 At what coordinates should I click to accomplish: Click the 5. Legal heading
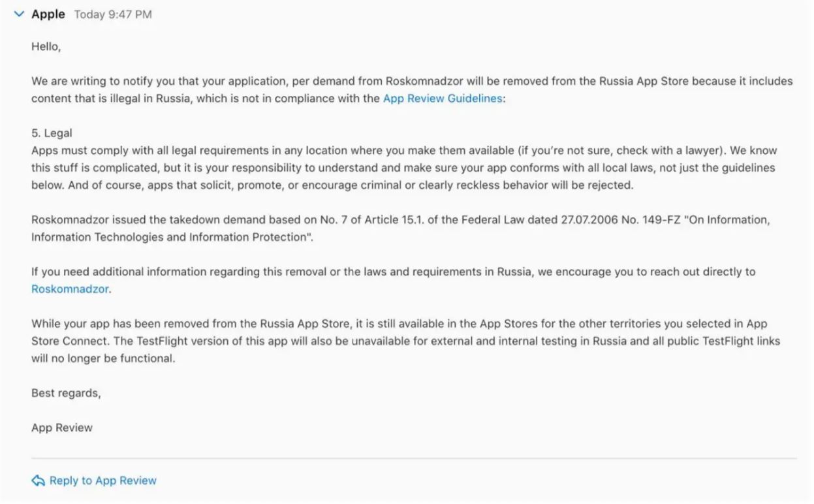[52, 133]
